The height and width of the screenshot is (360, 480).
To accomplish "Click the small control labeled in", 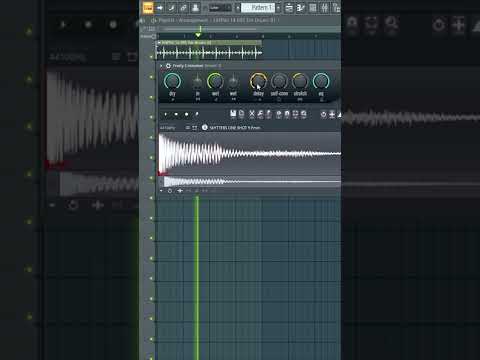I will (x=198, y=81).
